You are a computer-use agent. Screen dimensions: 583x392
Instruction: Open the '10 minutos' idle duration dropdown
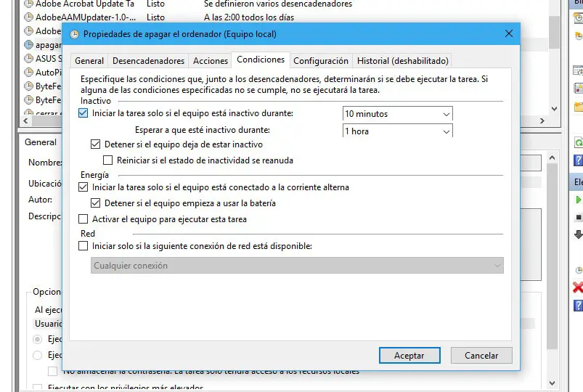point(397,114)
